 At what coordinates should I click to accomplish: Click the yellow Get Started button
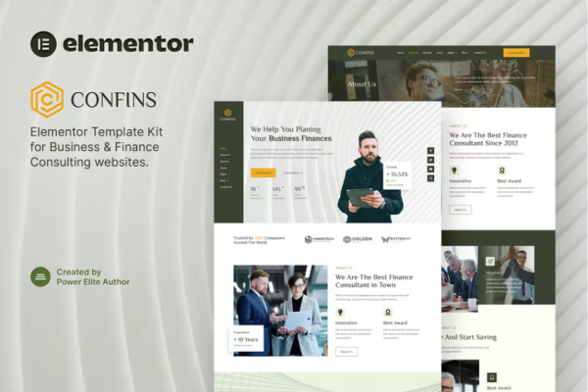click(x=263, y=171)
